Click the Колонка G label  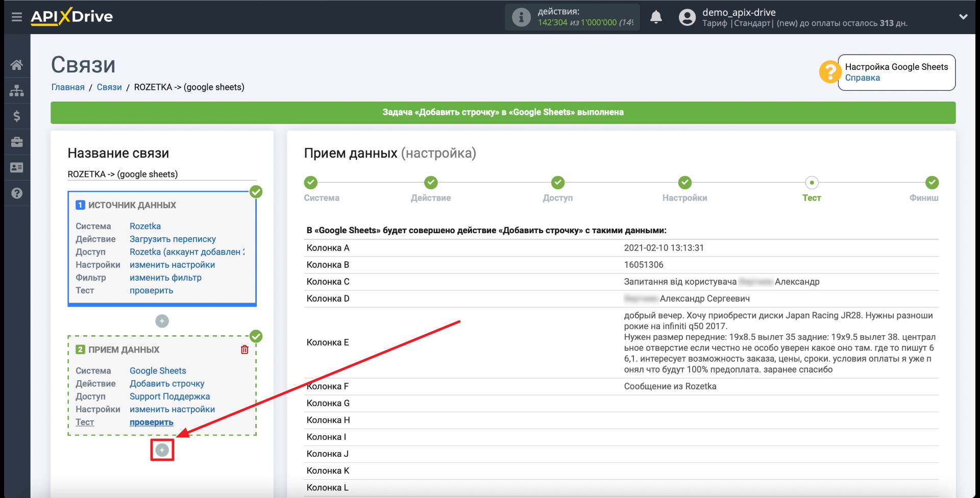(x=328, y=403)
